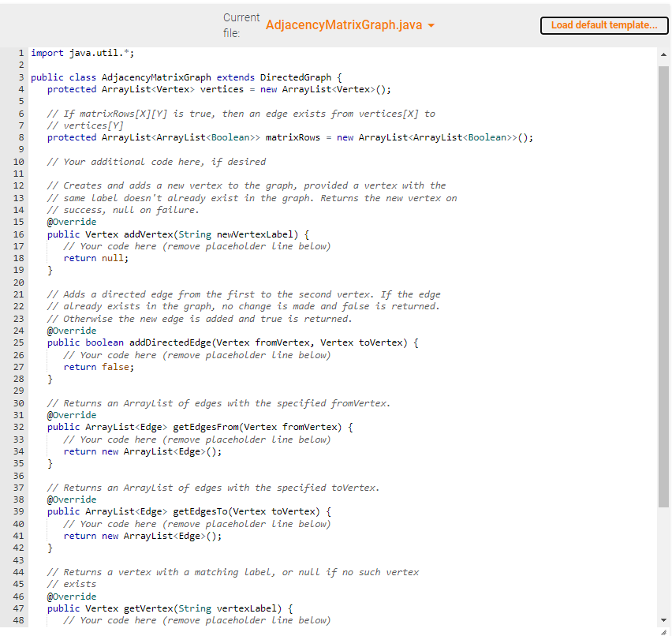Click the Load default template button
This screenshot has height=636, width=672.
(604, 25)
